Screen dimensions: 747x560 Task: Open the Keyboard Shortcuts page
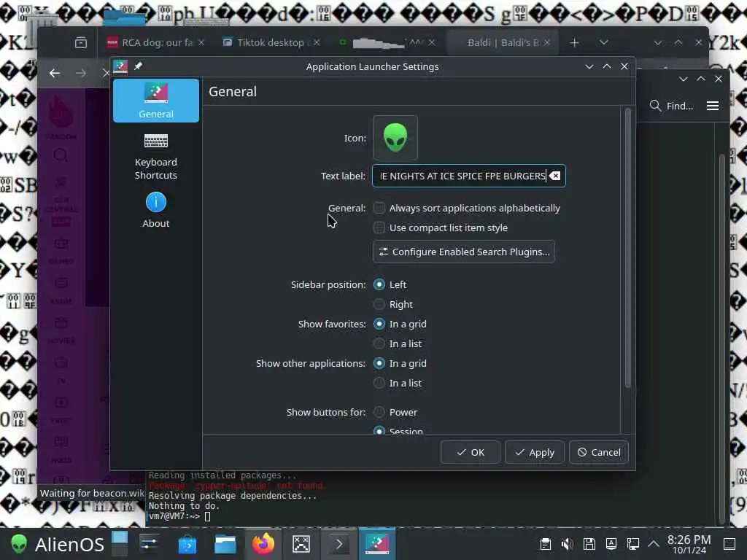pos(156,156)
